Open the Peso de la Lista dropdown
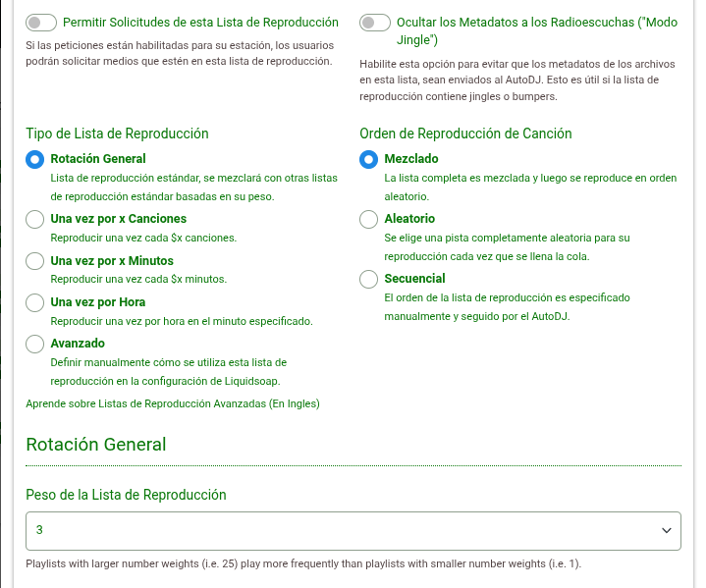 (334, 530)
